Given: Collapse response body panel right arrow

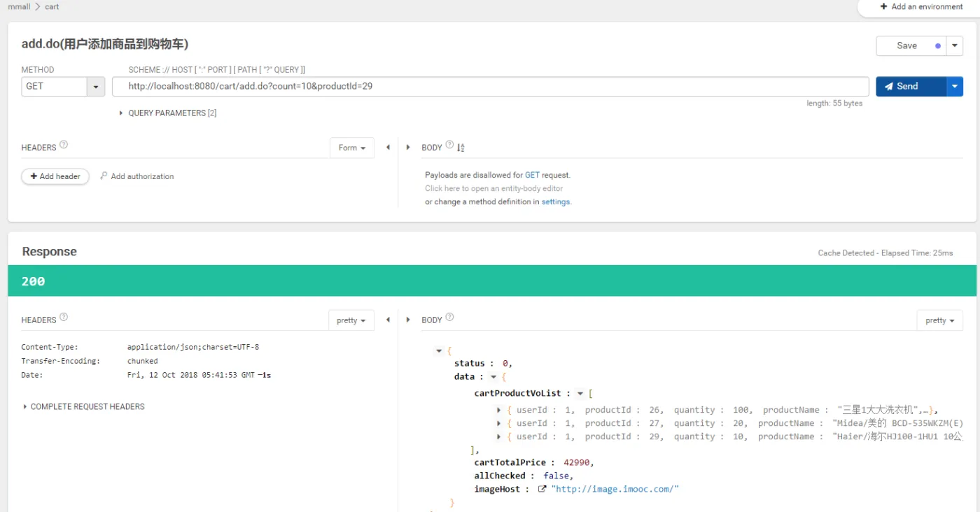Looking at the screenshot, I should (409, 320).
